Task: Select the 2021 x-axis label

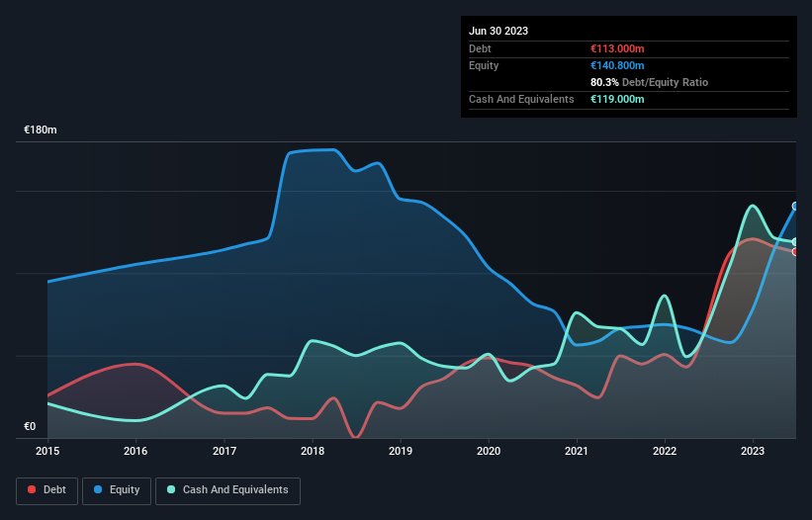Action: [577, 451]
